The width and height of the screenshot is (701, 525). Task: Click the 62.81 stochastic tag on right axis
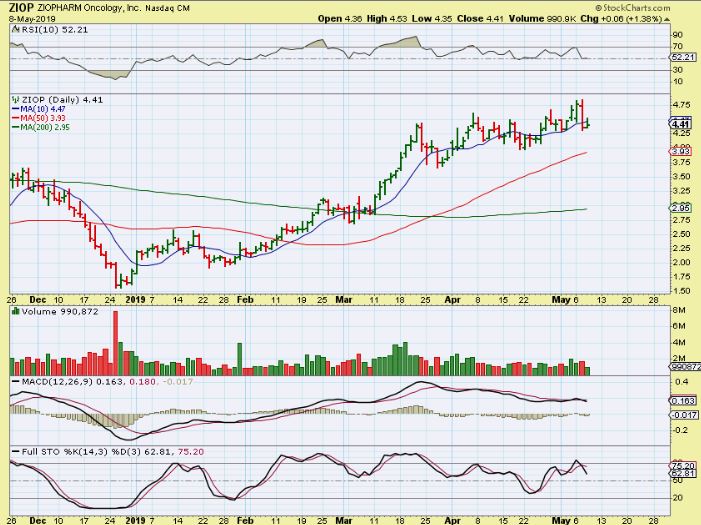coord(684,474)
